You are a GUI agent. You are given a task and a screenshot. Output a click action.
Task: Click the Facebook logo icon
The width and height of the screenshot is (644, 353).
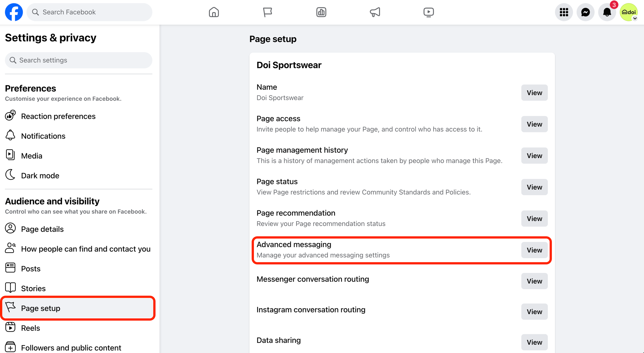tap(14, 12)
